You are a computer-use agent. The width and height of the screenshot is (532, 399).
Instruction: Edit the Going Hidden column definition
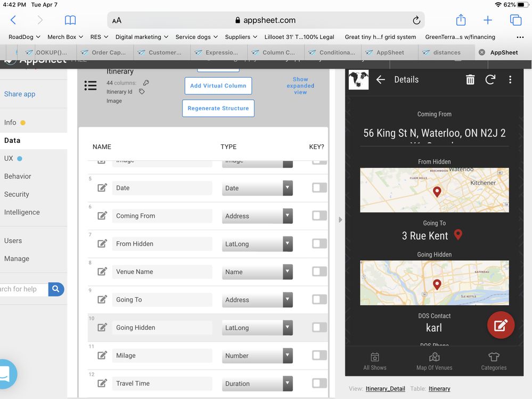(x=102, y=328)
